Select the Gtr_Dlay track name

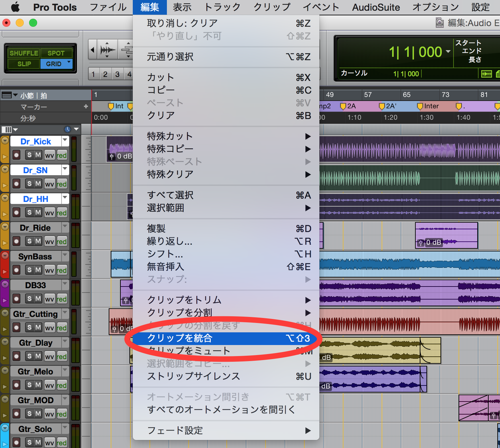(36, 343)
